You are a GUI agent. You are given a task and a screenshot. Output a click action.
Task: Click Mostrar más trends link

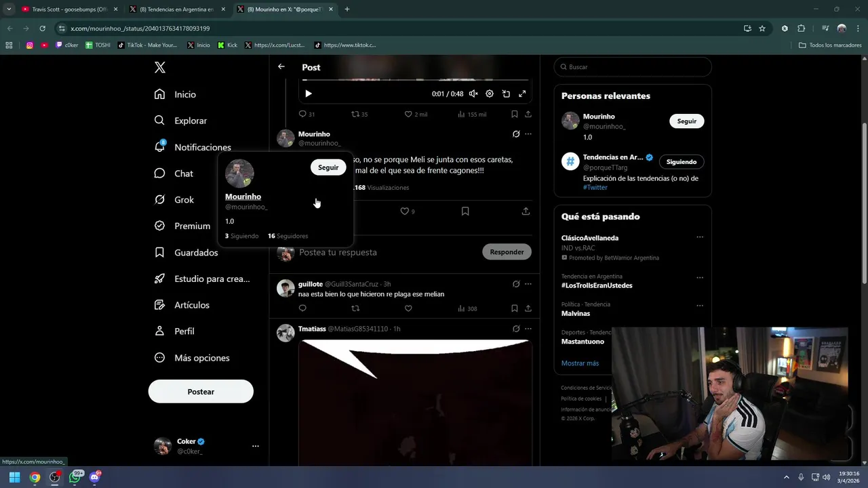click(580, 363)
